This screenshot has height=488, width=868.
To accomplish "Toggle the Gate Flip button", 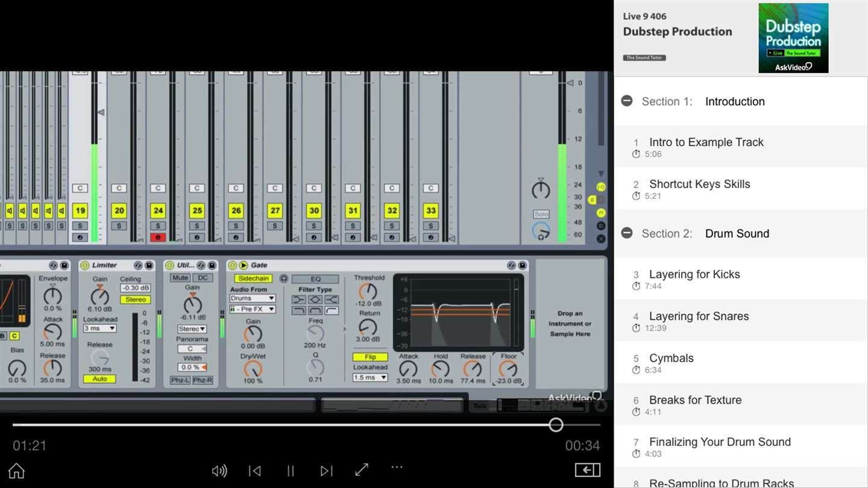I will pyautogui.click(x=370, y=357).
